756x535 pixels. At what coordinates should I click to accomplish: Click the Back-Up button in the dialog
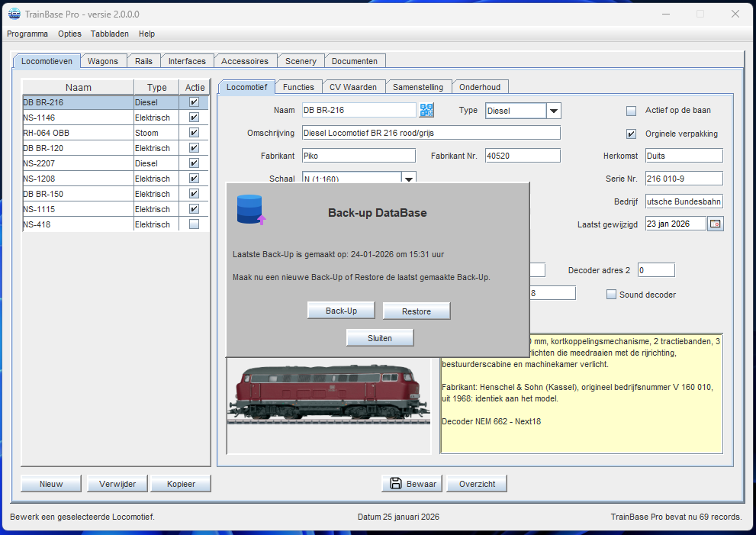[340, 310]
